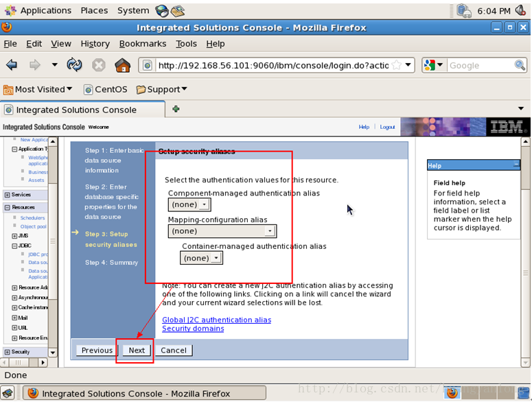Expand the Mail tree node
Viewport: 532px width, 402px height.
click(x=14, y=318)
